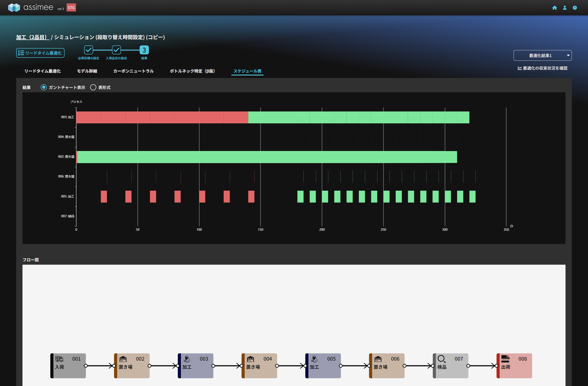
Task: Select the 003 加工 process node
Action: pos(196,366)
